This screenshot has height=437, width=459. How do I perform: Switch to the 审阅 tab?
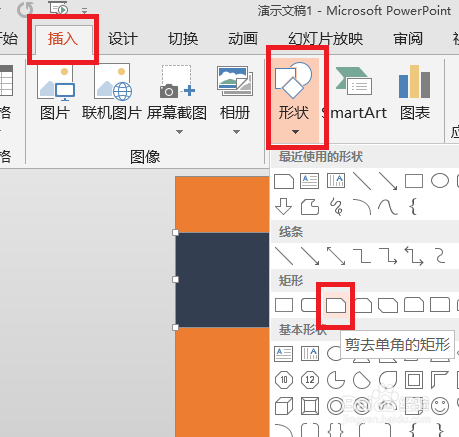pos(408,39)
